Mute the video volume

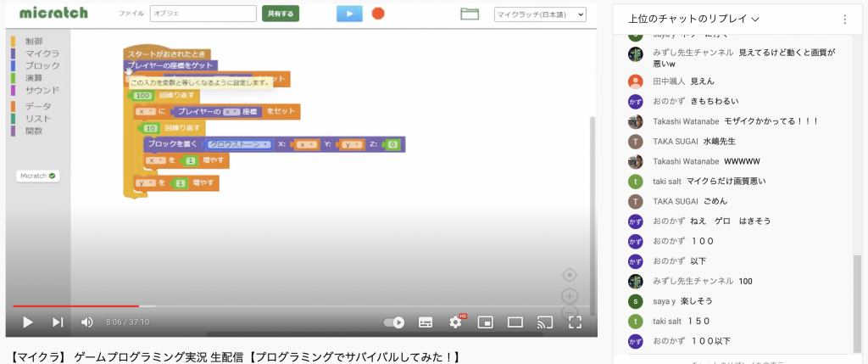point(87,322)
